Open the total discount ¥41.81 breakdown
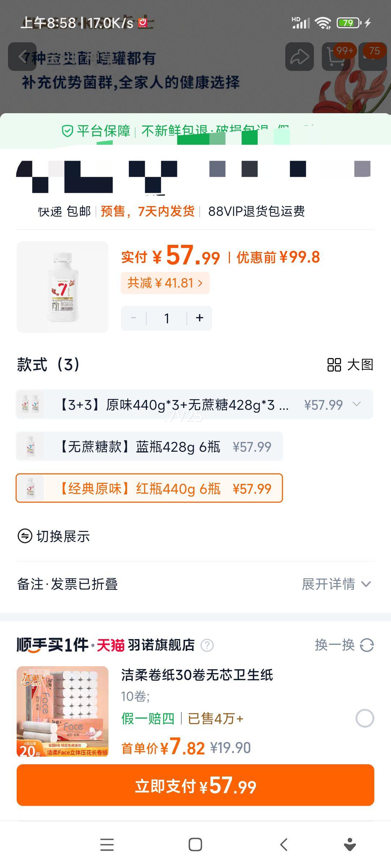Screen dimensions: 391x868 (165, 283)
